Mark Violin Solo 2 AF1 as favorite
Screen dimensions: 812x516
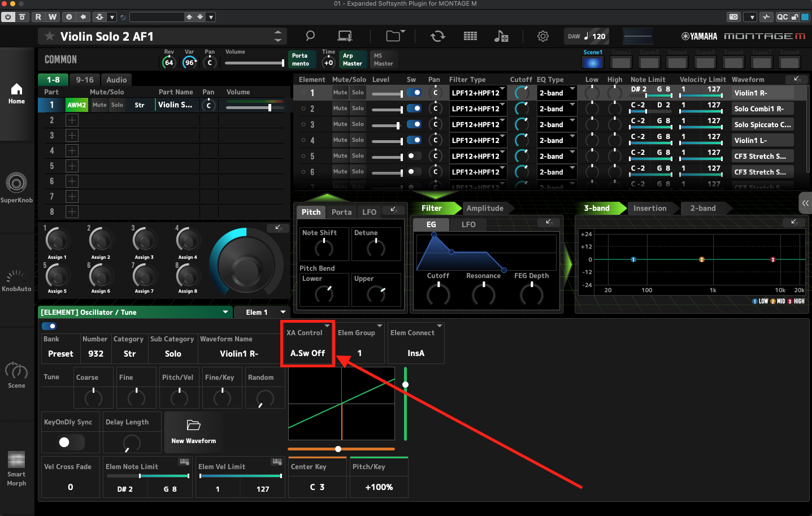(x=50, y=36)
